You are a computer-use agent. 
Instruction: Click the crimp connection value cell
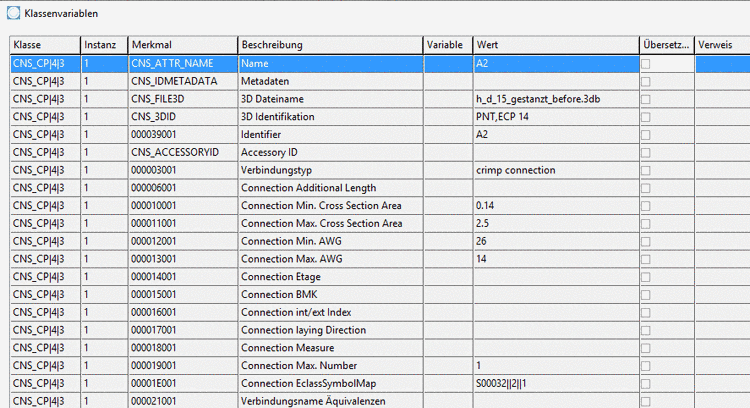coord(556,170)
